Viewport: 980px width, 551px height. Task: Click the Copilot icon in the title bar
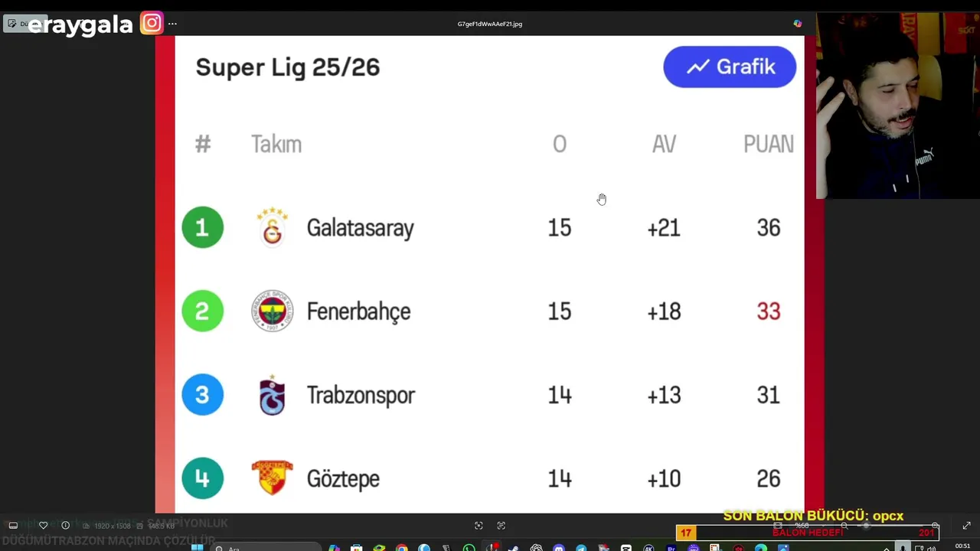point(797,24)
